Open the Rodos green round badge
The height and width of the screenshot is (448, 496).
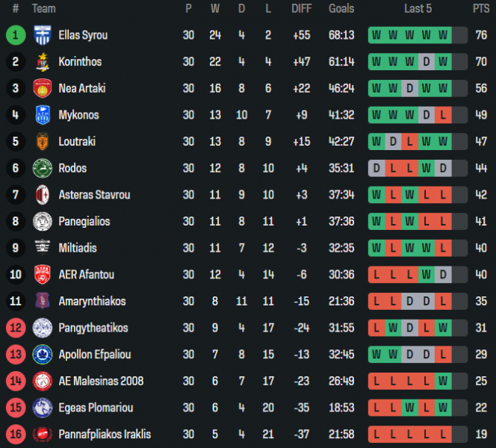click(43, 168)
